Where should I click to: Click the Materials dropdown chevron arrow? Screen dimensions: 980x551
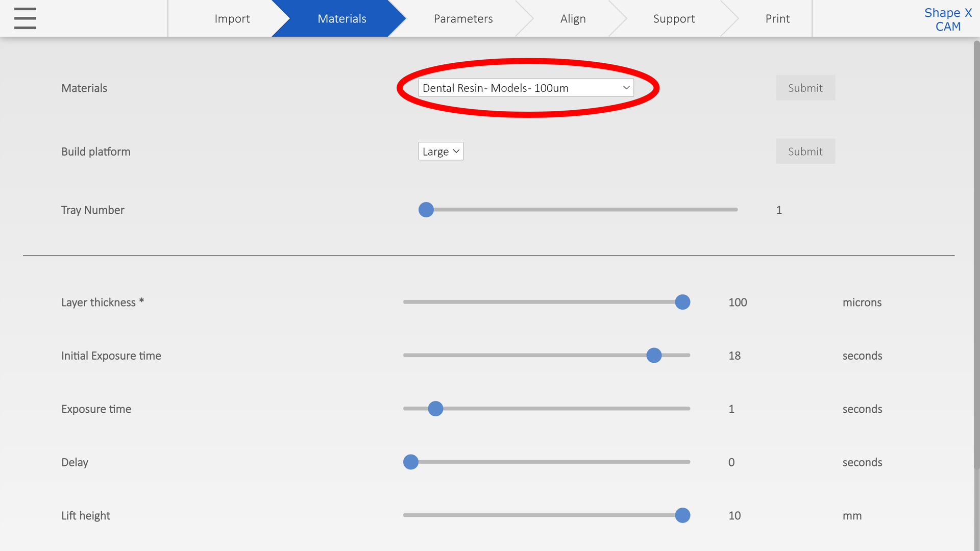coord(626,88)
